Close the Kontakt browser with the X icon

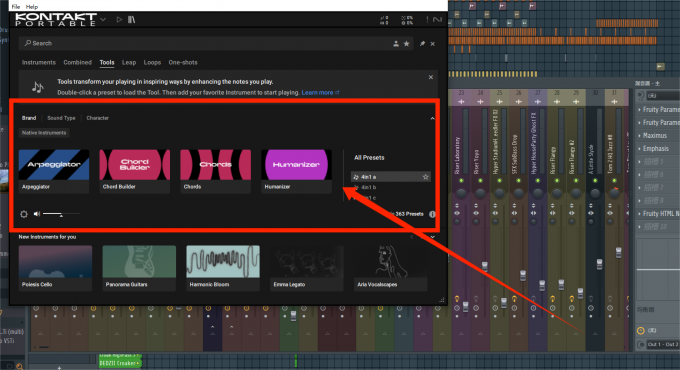click(x=432, y=44)
